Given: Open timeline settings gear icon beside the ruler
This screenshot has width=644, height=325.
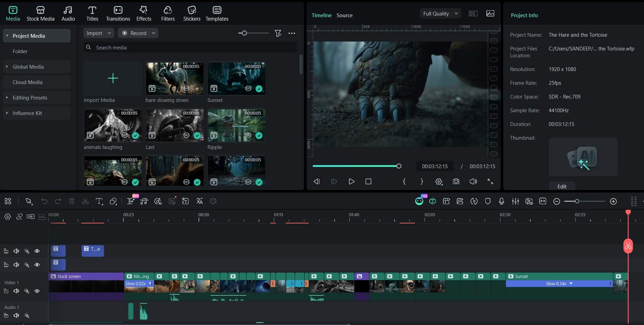Looking at the screenshot, I should (8, 217).
